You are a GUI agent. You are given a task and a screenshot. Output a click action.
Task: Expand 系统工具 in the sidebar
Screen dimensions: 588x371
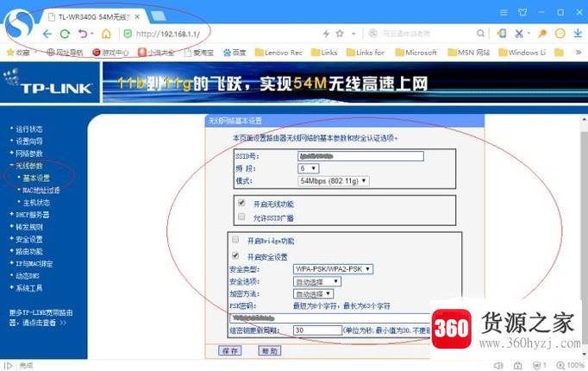[x=28, y=288]
